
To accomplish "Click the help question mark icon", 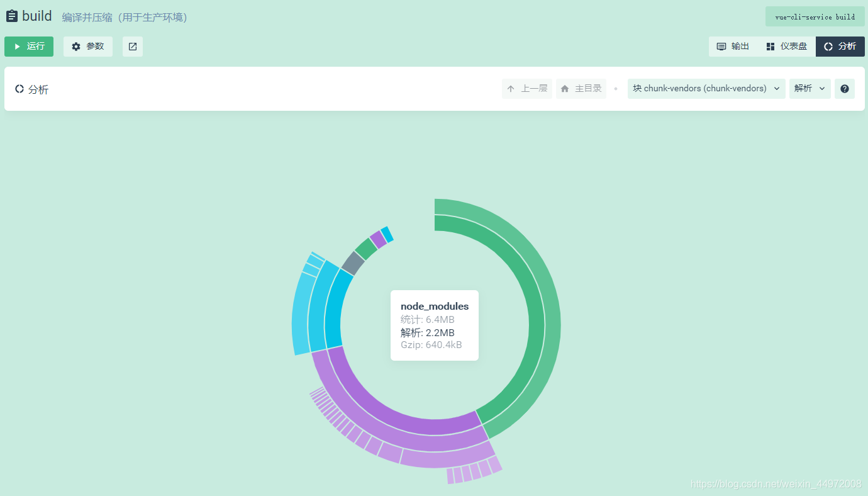I will [845, 89].
